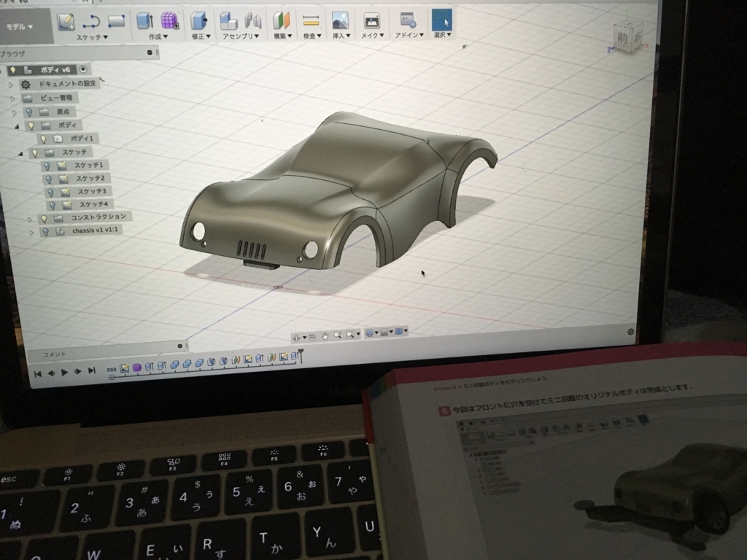Click the ドキュメントの設定 gear icon
This screenshot has width=747, height=560.
click(x=26, y=85)
